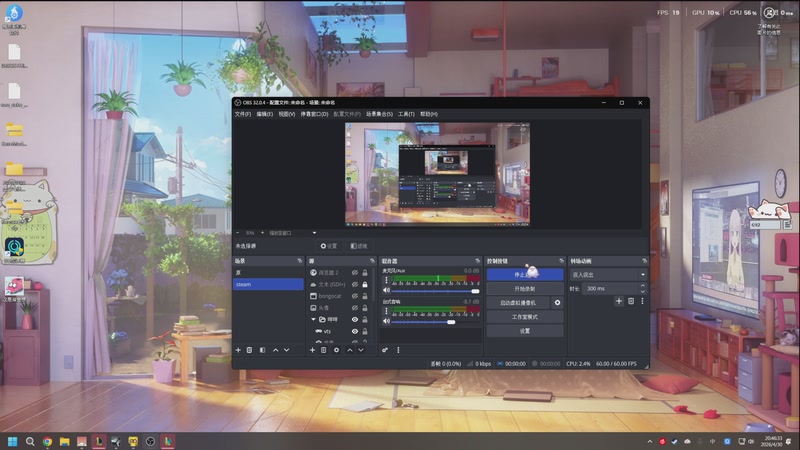Adjust the 麦克风/Aux volume slider
Screen dimensions: 800x450
point(436,291)
